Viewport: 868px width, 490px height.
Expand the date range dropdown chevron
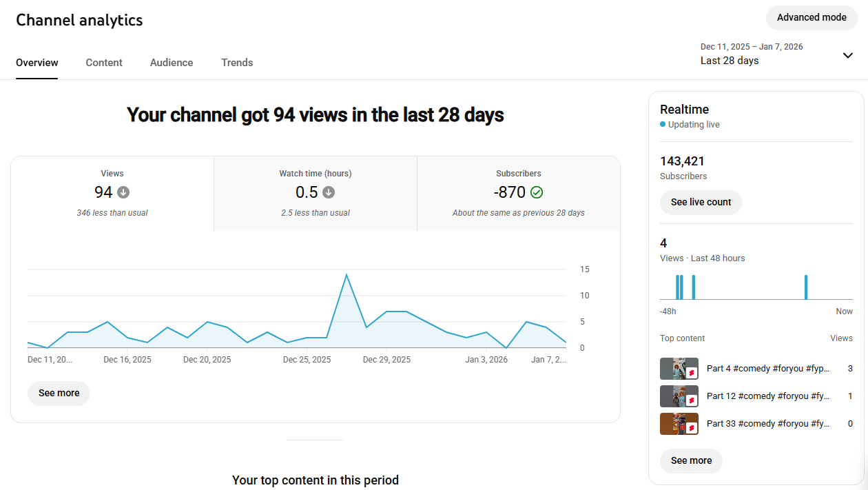click(847, 55)
